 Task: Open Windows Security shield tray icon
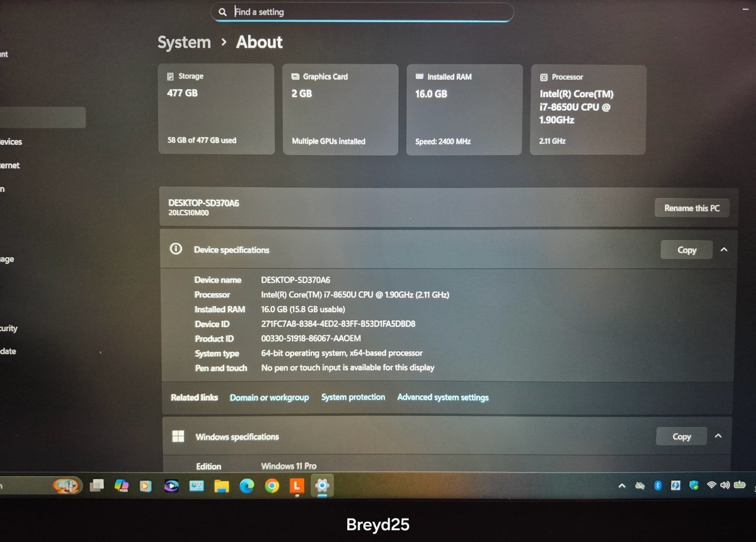click(694, 485)
